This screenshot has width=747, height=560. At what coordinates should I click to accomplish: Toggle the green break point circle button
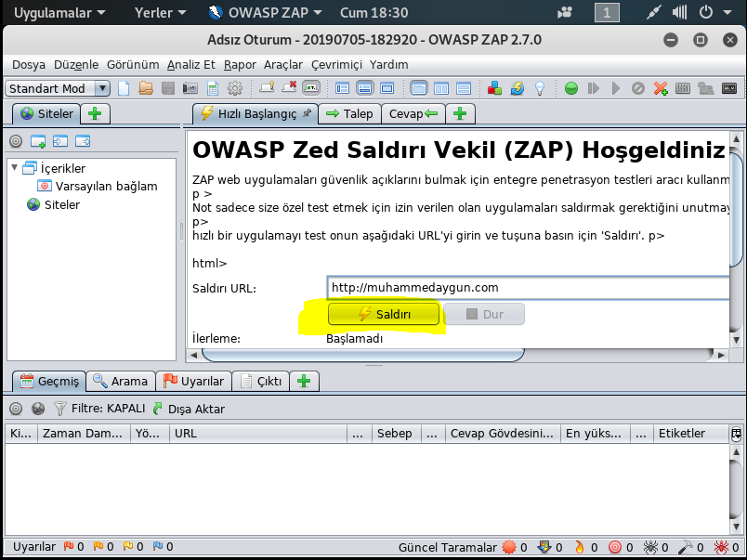click(570, 90)
